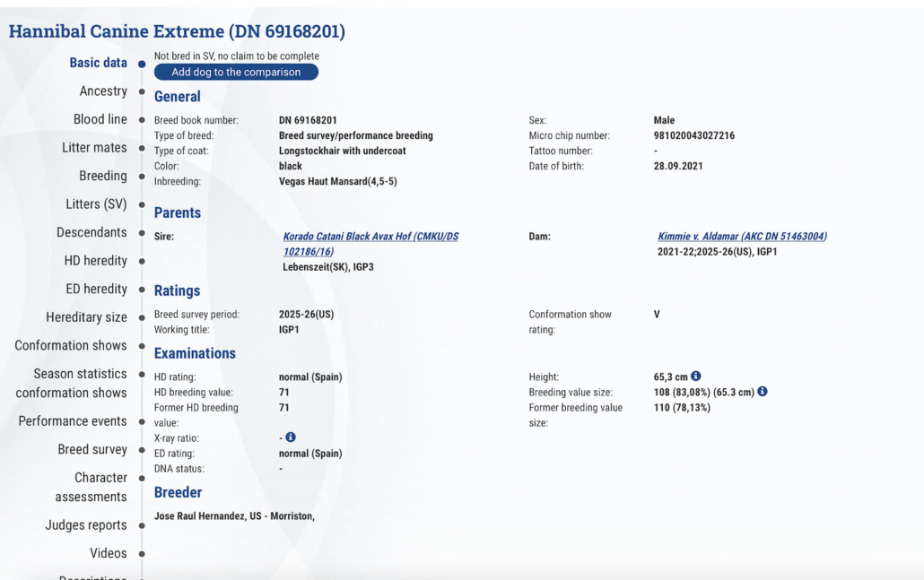The image size is (924, 580).
Task: Open Conformation shows section
Action: point(71,345)
